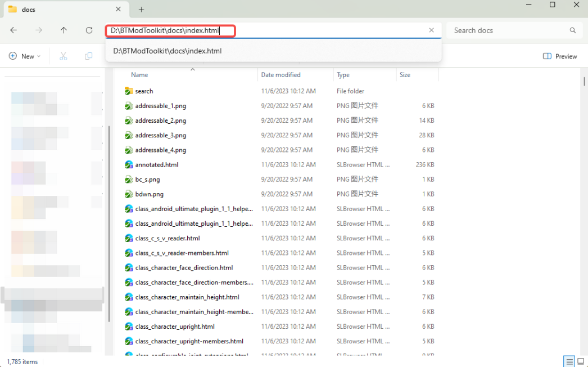
Task: Click the 28 KB size cell
Action: click(426, 135)
